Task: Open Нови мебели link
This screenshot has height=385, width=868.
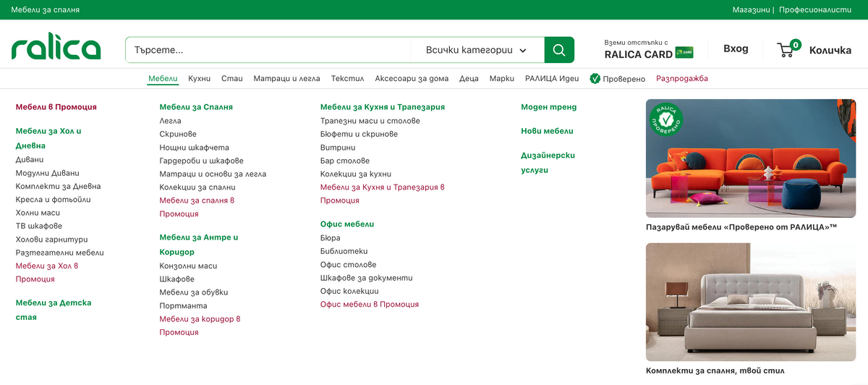Action: coord(548,131)
